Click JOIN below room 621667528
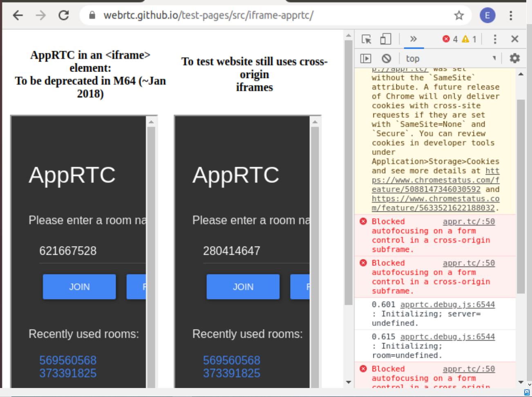Image resolution: width=532 pixels, height=397 pixels. pos(79,287)
